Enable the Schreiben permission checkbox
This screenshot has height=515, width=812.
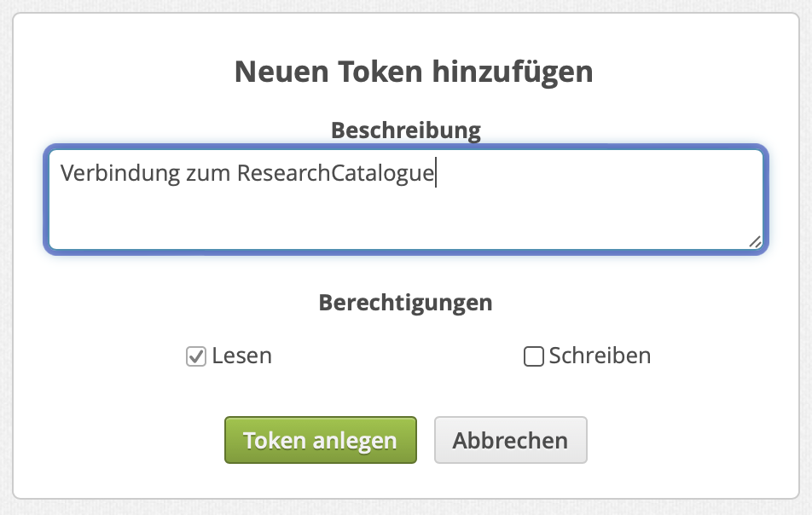point(533,356)
